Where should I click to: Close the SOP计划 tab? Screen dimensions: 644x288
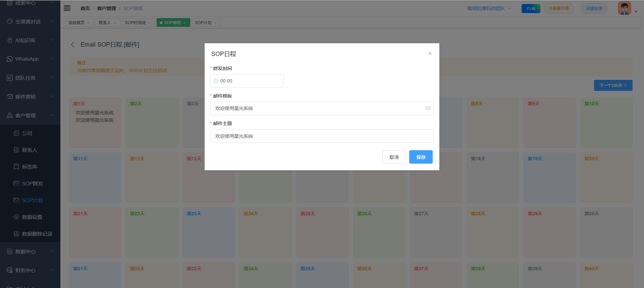tap(215, 23)
